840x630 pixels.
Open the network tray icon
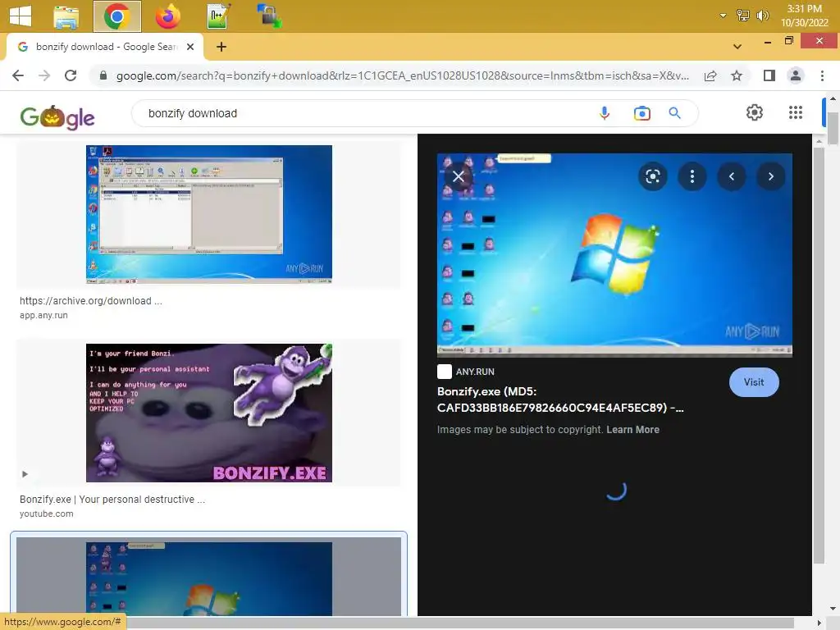[742, 16]
